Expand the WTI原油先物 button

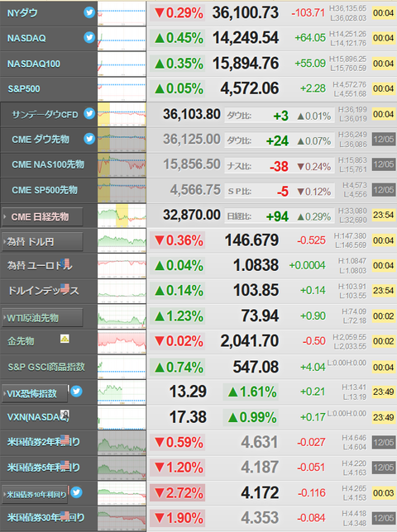[42, 317]
